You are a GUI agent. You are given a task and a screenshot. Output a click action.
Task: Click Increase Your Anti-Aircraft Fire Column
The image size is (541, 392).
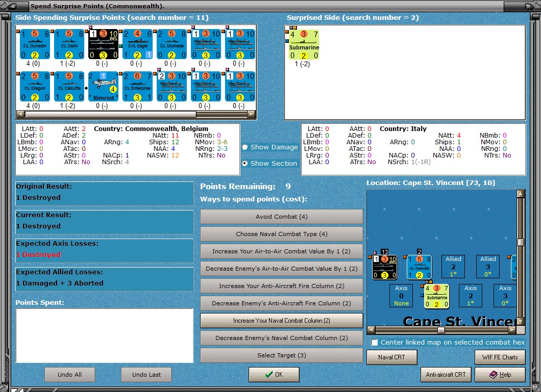pos(282,286)
